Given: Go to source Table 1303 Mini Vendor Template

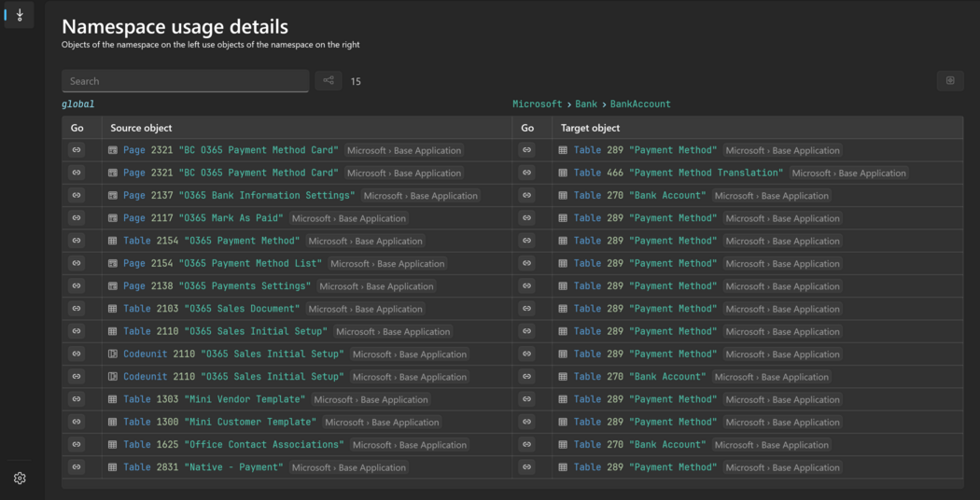Looking at the screenshot, I should point(77,399).
